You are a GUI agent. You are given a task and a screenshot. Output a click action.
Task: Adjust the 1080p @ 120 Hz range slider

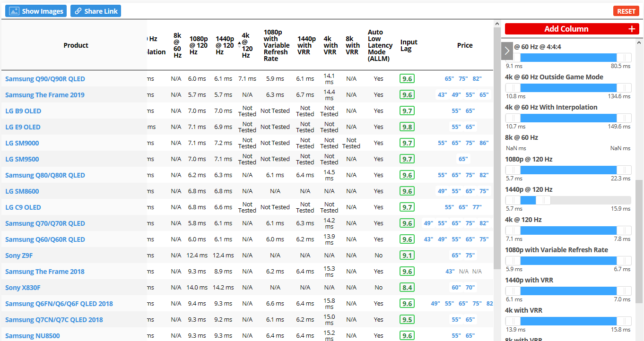568,170
